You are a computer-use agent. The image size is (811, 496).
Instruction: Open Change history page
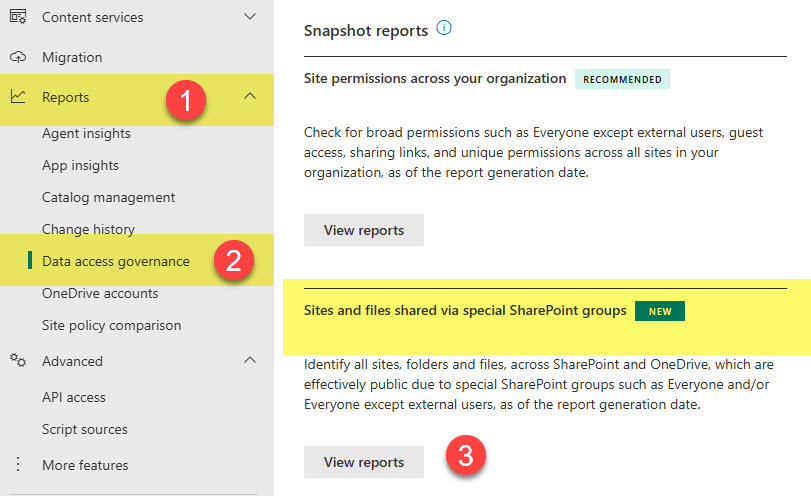click(88, 229)
